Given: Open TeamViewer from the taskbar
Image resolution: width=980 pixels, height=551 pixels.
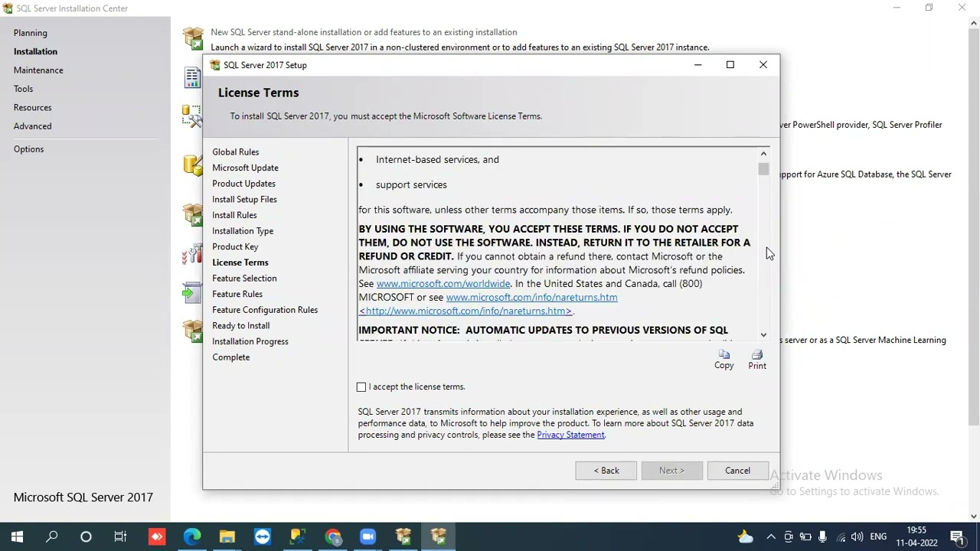Looking at the screenshot, I should click(x=263, y=536).
